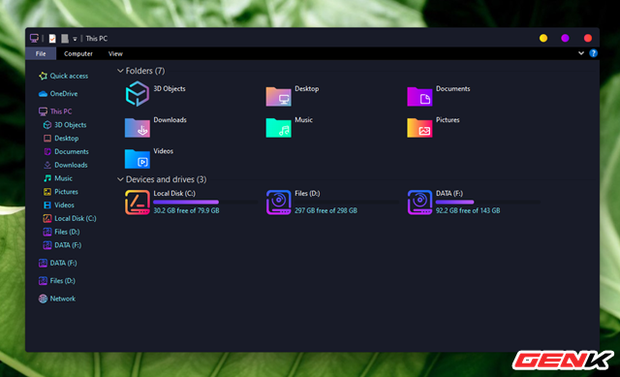Click 3D Objects cube icon in sidebar
This screenshot has width=620, height=377.
pos(47,125)
